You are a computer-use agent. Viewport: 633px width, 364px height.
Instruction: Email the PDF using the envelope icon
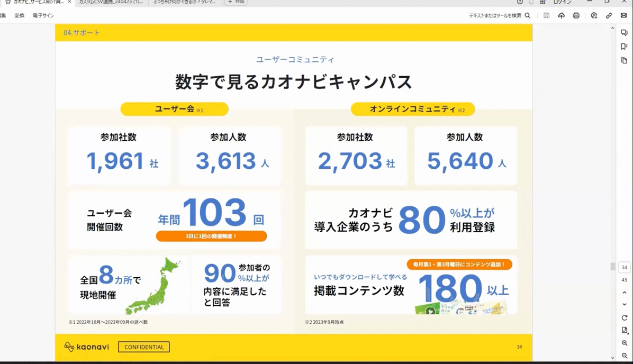click(623, 15)
